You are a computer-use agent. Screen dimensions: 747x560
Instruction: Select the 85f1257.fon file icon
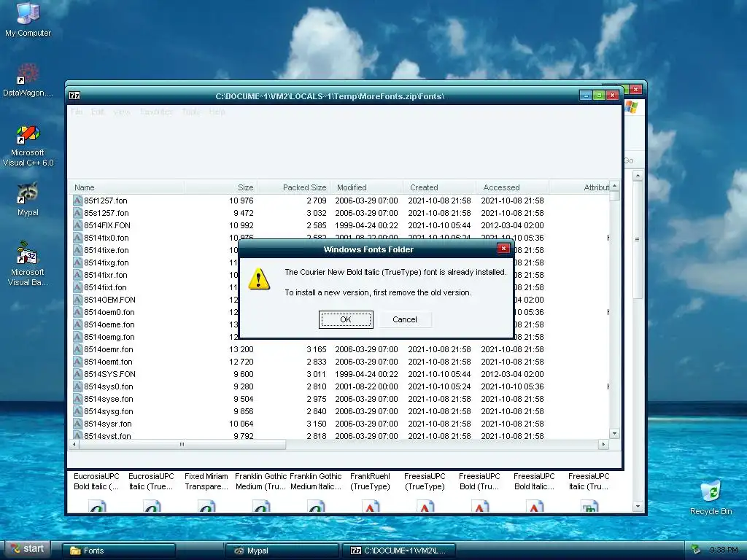click(x=77, y=201)
